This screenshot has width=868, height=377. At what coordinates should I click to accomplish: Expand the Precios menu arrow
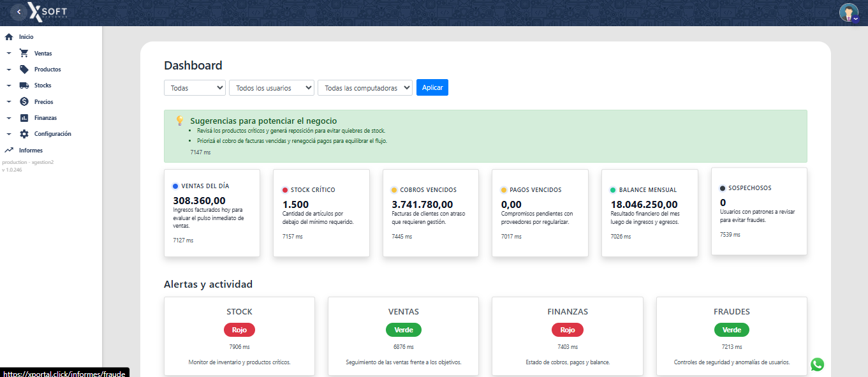[x=9, y=102]
